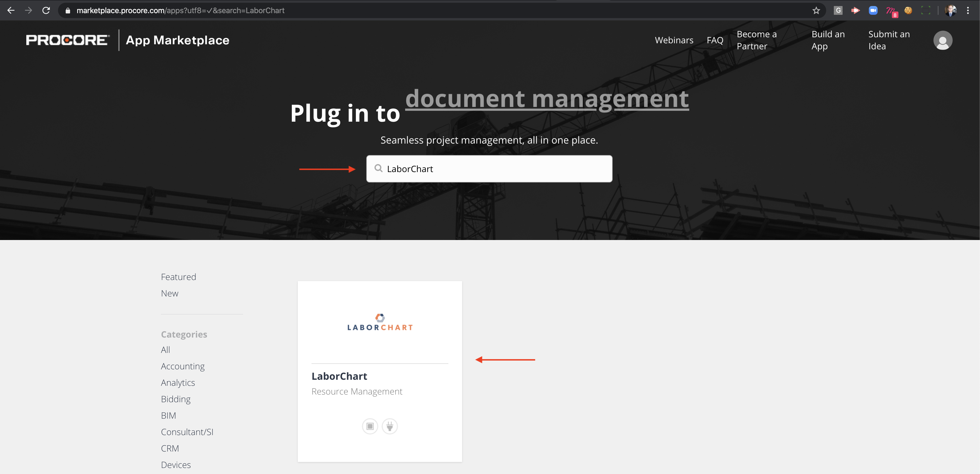Select the Accounting category
Screen dimensions: 980x474
click(183, 366)
